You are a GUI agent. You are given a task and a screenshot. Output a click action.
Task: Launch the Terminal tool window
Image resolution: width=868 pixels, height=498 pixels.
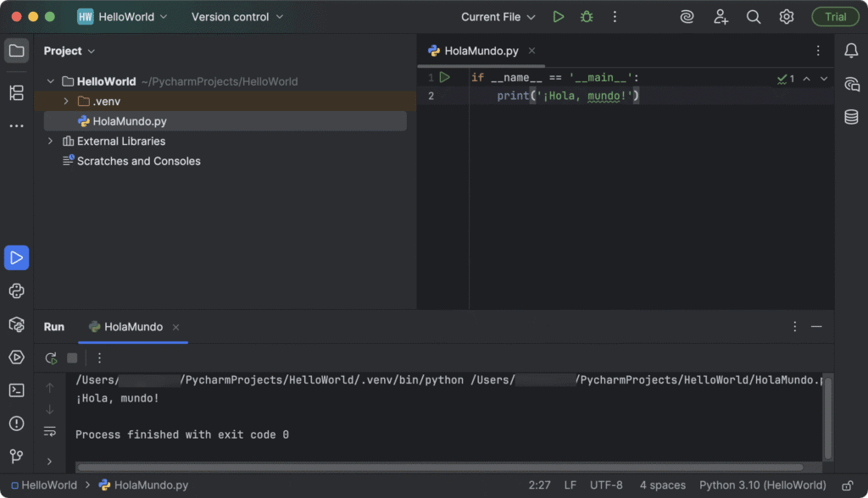tap(16, 390)
